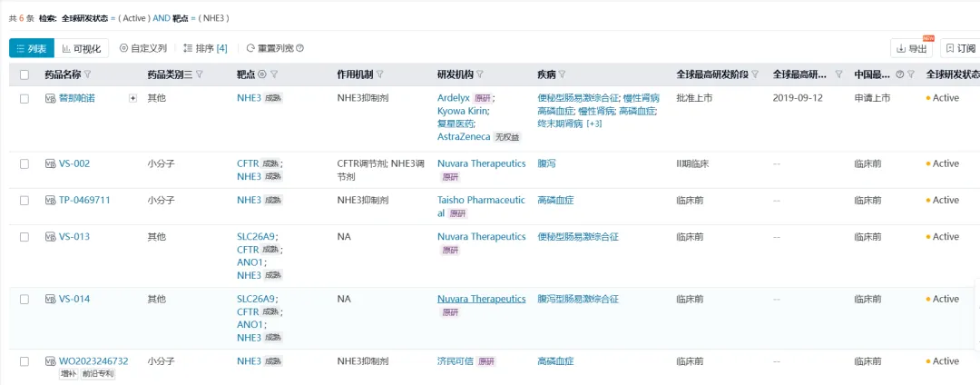Click target settings icon beside 靶点 header
This screenshot has width=980, height=385.
pyautogui.click(x=262, y=74)
